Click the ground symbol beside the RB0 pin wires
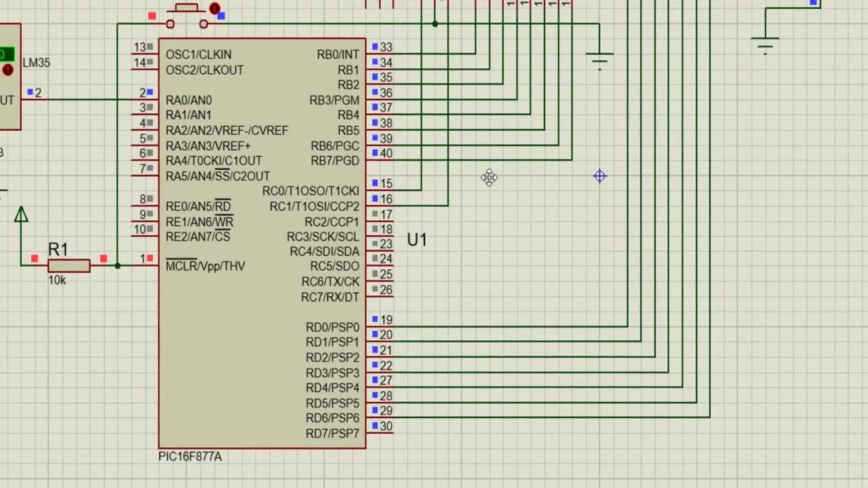The height and width of the screenshot is (488, 868). 599,61
